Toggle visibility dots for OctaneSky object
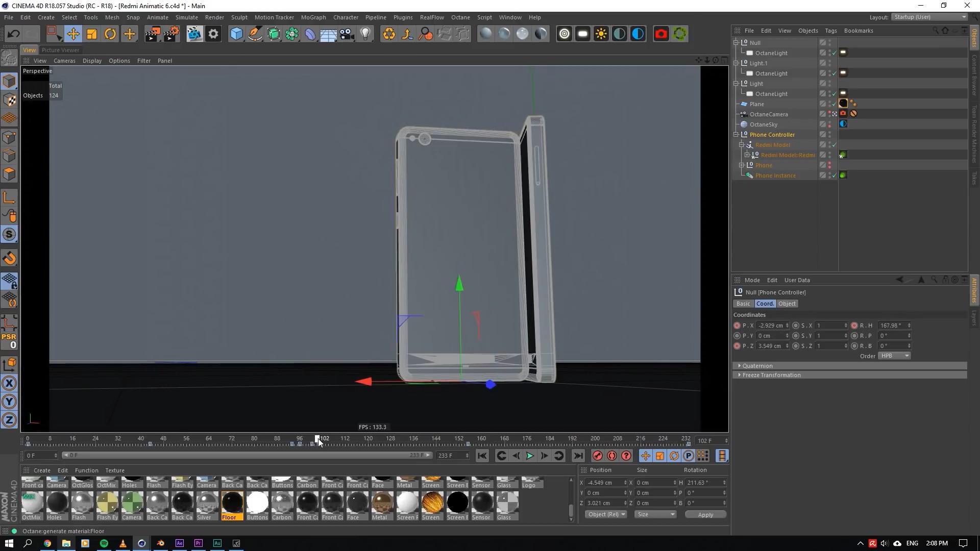The width and height of the screenshot is (980, 551). [x=830, y=124]
